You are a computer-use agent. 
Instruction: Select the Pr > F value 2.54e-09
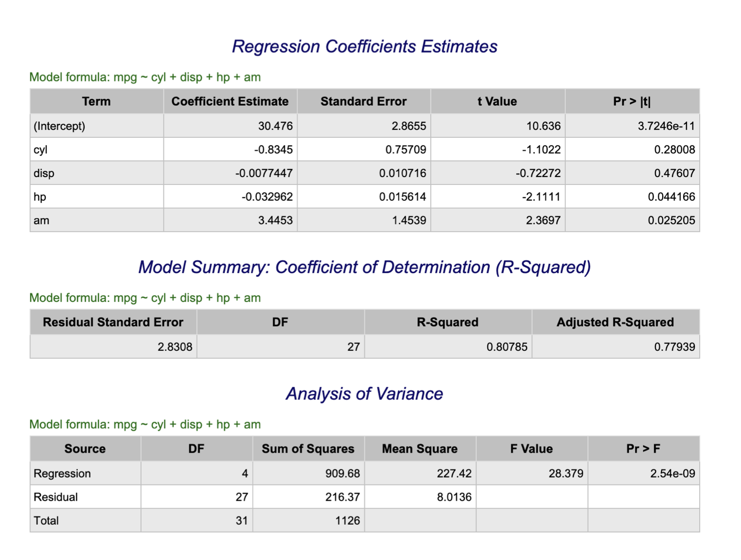click(x=672, y=474)
